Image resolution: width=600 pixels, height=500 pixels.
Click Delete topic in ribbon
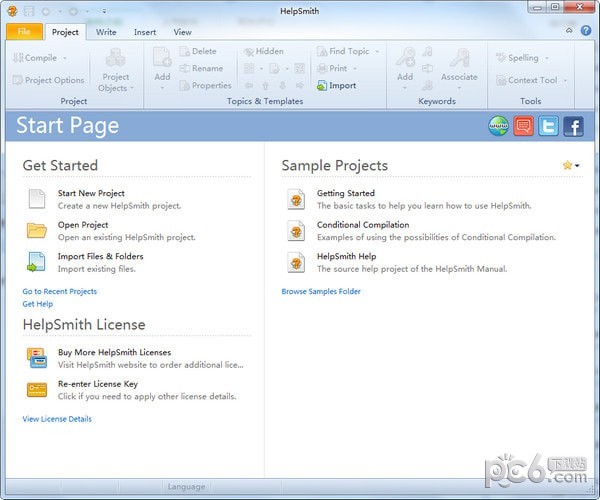coord(198,51)
